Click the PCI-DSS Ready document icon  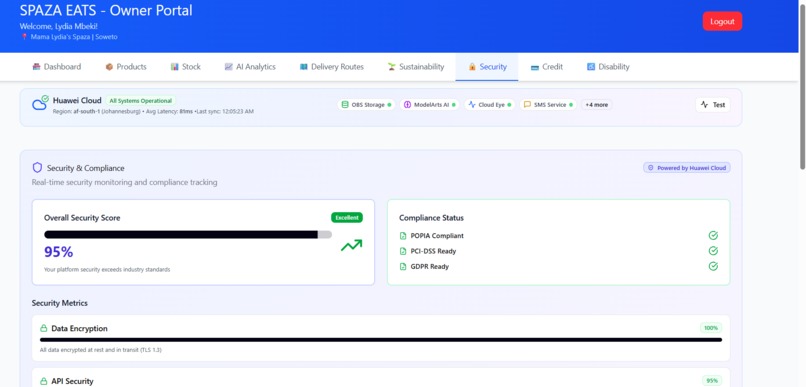[403, 251]
